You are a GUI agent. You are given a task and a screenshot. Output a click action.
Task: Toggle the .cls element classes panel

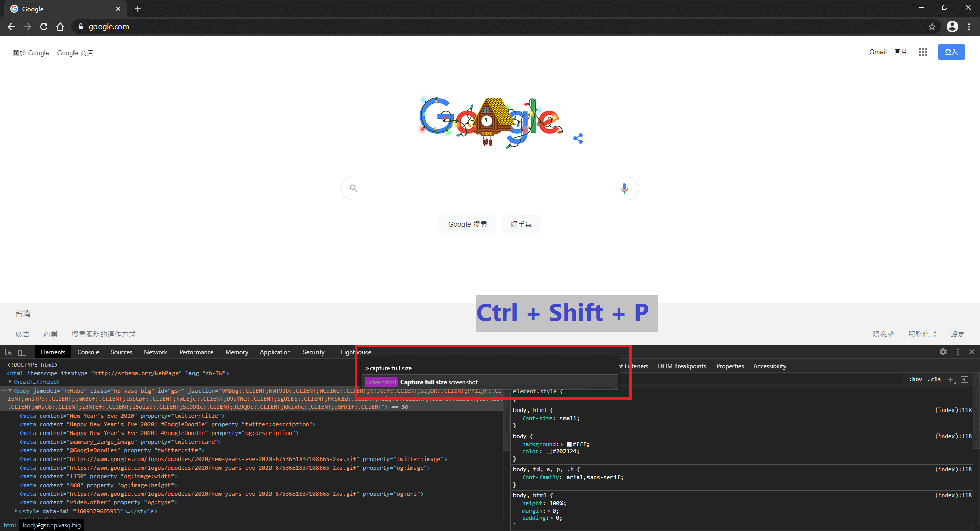[935, 380]
